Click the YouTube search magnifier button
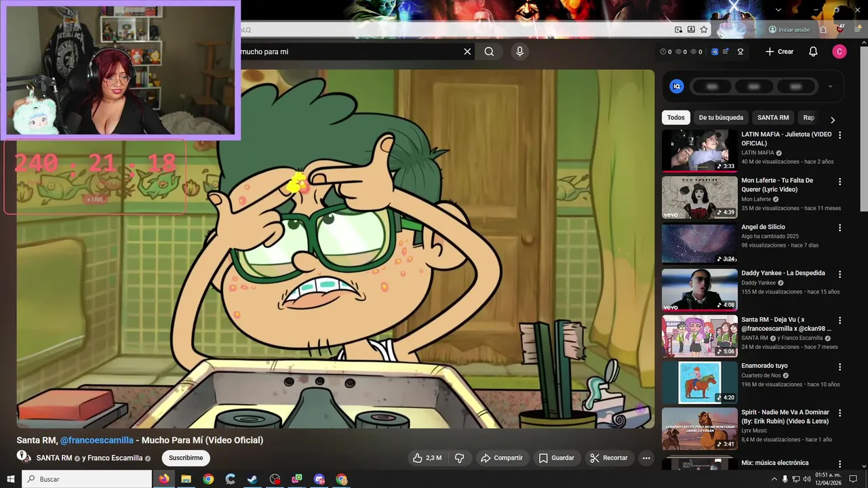 click(489, 52)
